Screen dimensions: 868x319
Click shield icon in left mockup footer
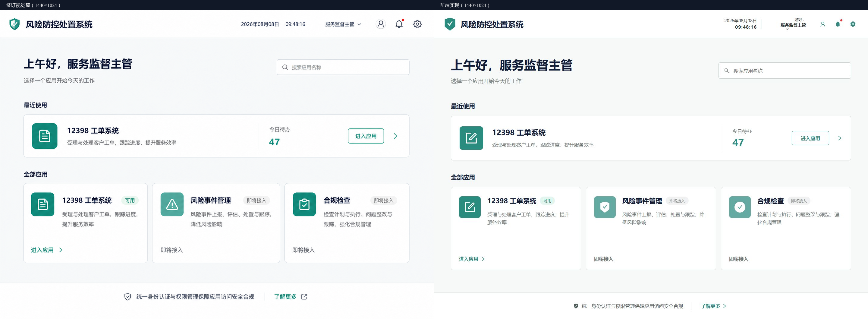coord(127,297)
